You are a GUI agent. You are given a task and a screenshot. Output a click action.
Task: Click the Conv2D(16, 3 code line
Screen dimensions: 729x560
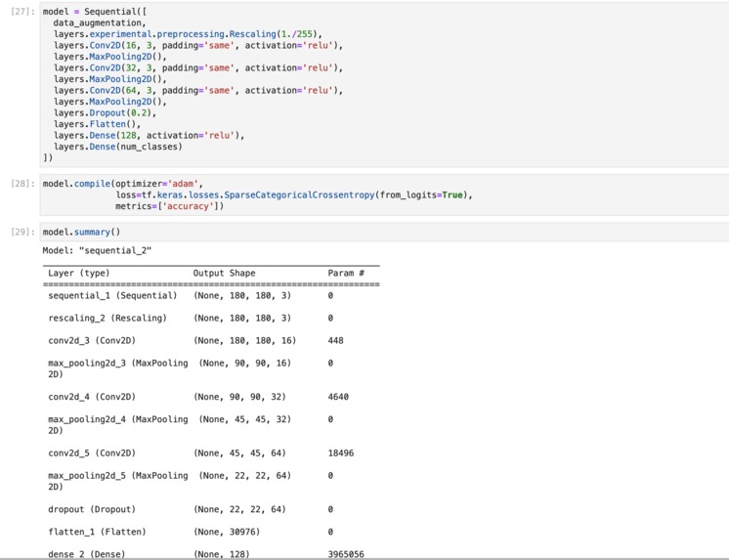coord(198,45)
